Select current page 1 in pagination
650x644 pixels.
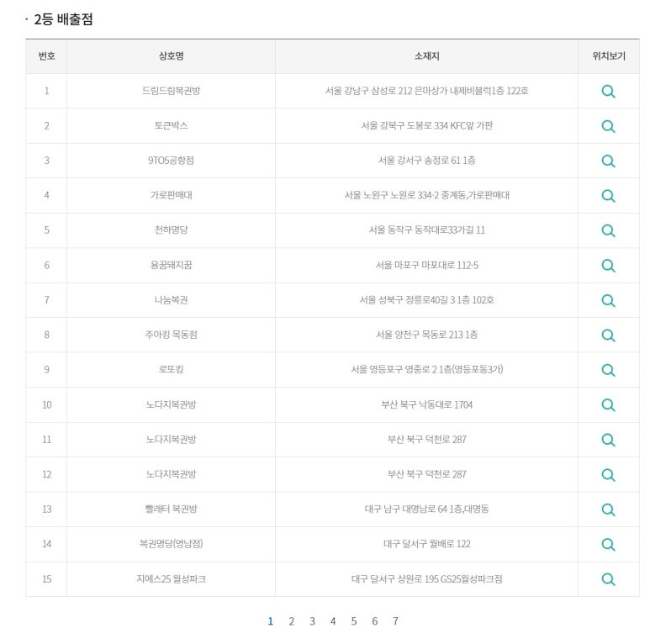pos(270,621)
